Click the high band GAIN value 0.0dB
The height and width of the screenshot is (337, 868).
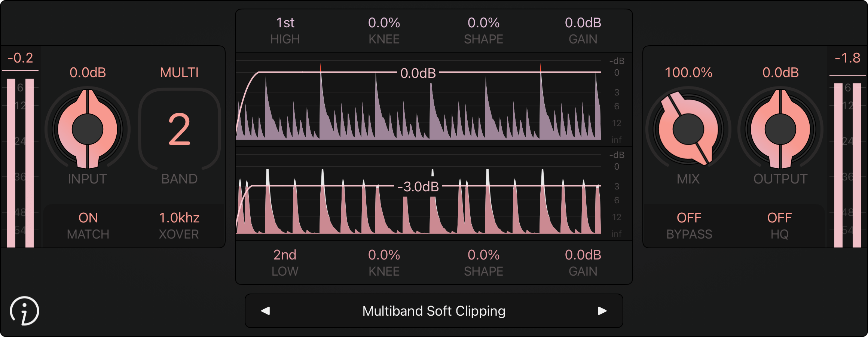click(x=583, y=31)
